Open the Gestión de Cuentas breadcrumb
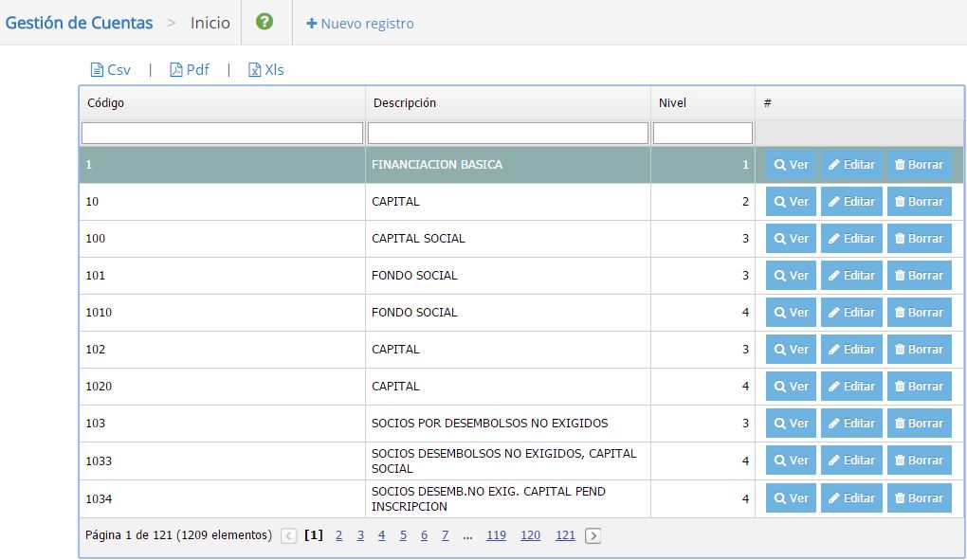Viewport: 967px width, 560px height. (x=79, y=23)
